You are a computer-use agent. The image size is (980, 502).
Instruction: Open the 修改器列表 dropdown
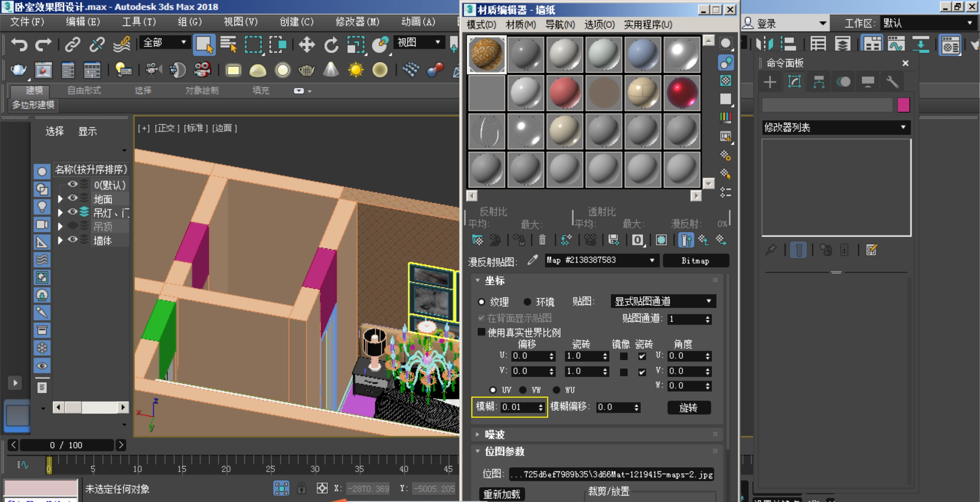pyautogui.click(x=836, y=128)
